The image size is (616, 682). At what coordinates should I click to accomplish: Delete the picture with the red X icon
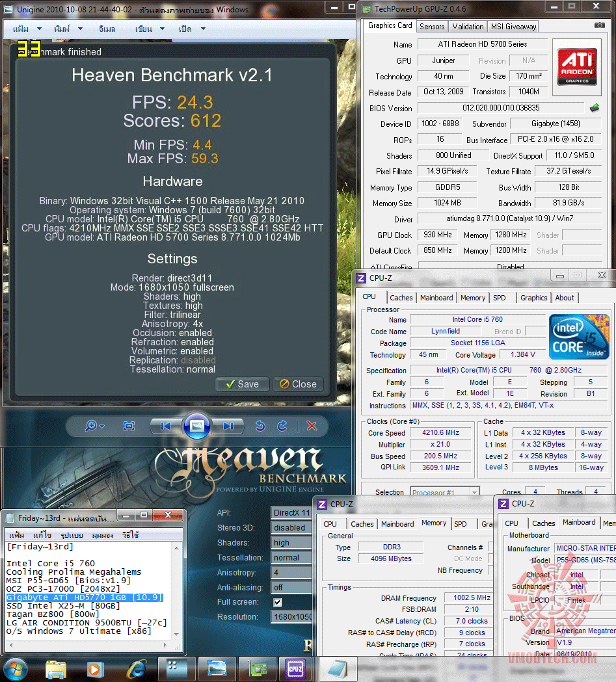coord(312,426)
